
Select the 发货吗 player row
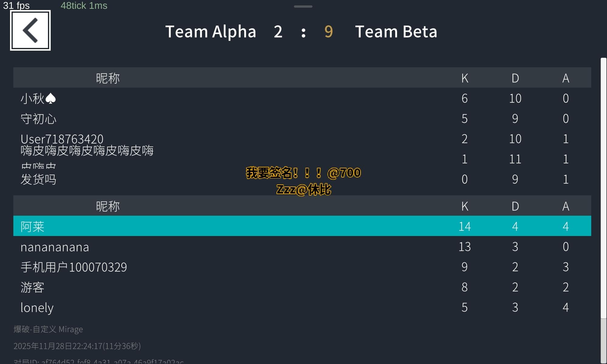pos(39,179)
